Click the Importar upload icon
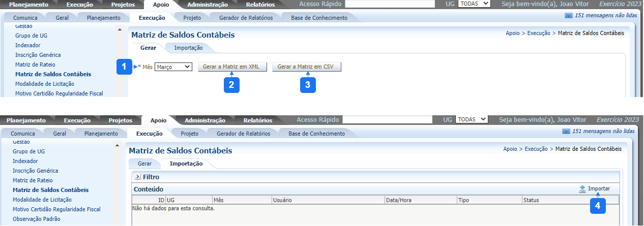Viewport: 644px width, 226px height. click(x=582, y=189)
